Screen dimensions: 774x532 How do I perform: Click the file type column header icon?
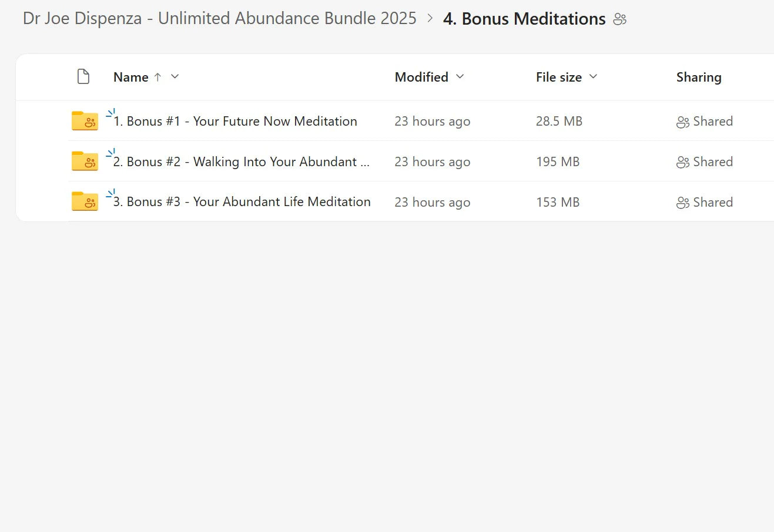[83, 76]
